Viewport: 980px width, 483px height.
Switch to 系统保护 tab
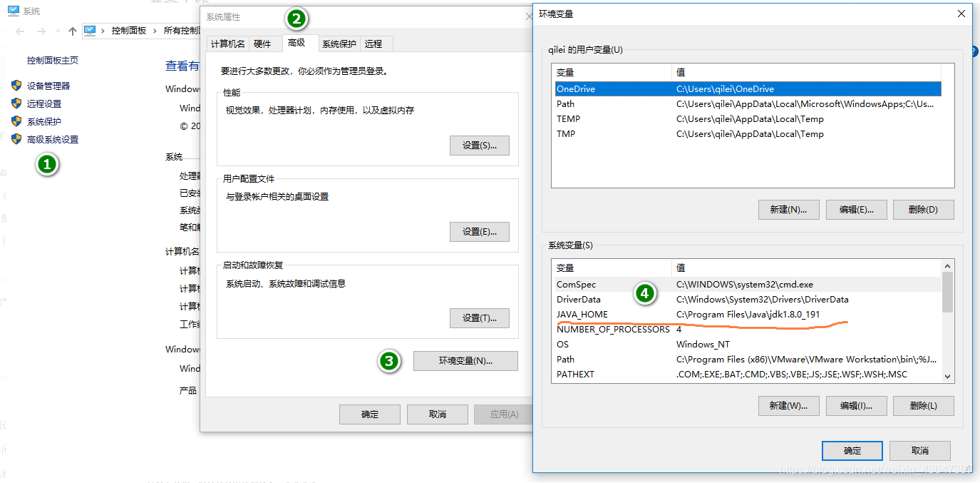coord(339,44)
